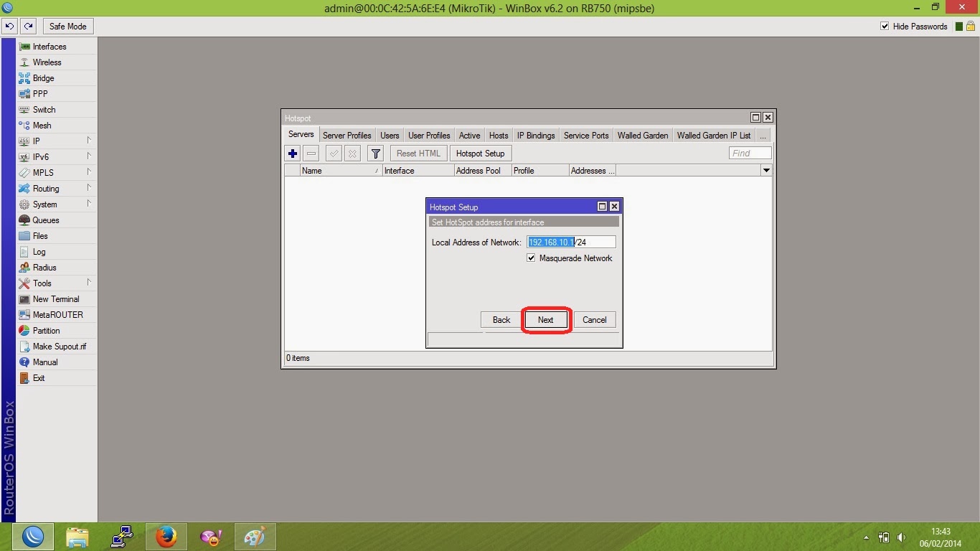The width and height of the screenshot is (980, 551).
Task: Expand the MPLS submenu
Action: pos(89,172)
